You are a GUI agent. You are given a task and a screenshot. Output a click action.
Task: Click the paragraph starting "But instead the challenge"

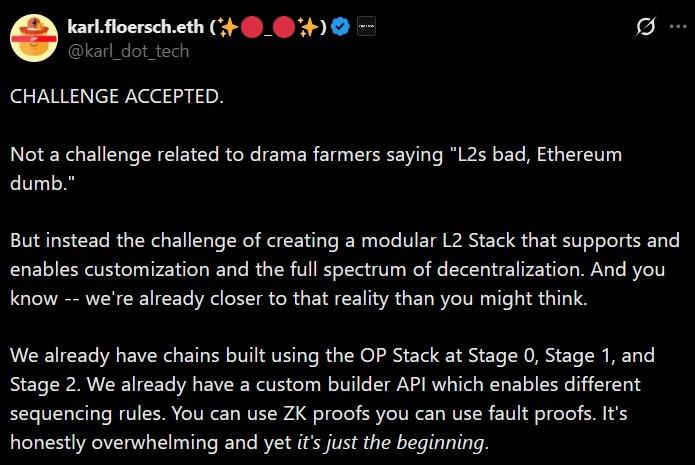click(200, 242)
